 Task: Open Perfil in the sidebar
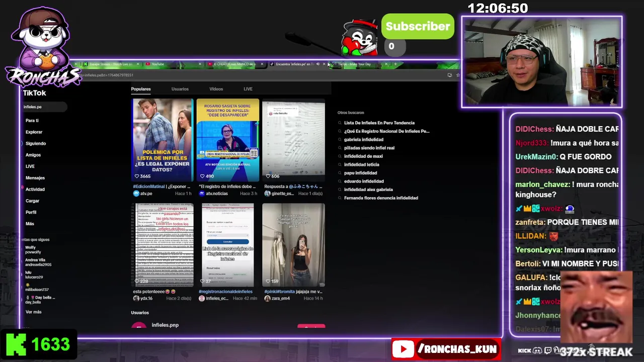pyautogui.click(x=31, y=212)
